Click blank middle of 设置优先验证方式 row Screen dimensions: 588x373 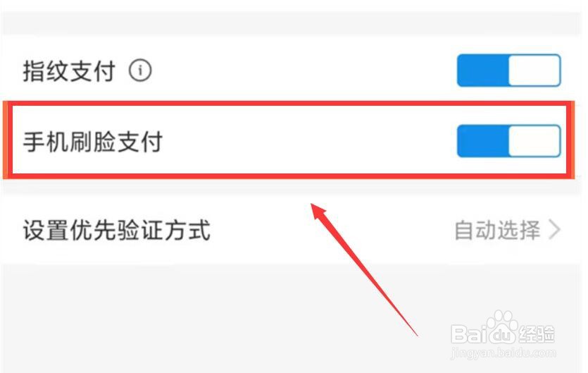[x=330, y=230]
